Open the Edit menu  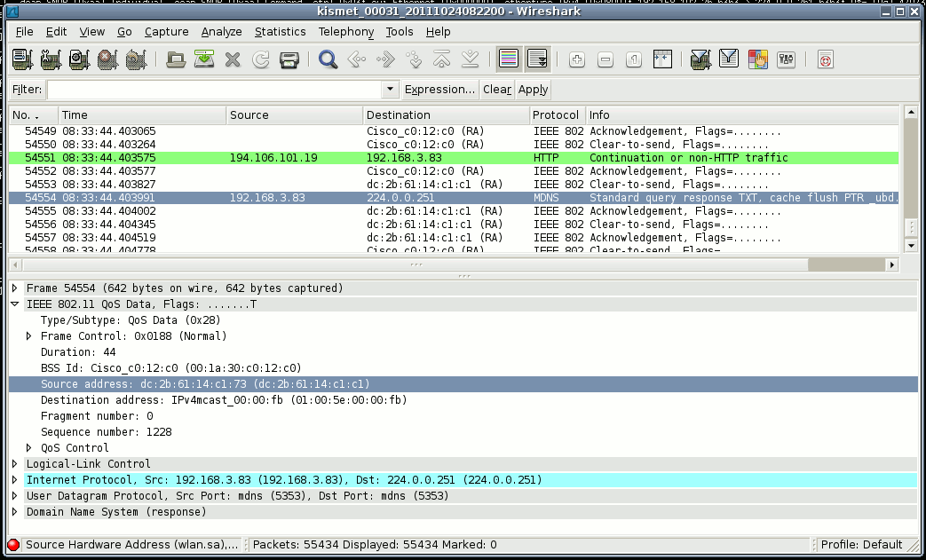[x=56, y=32]
